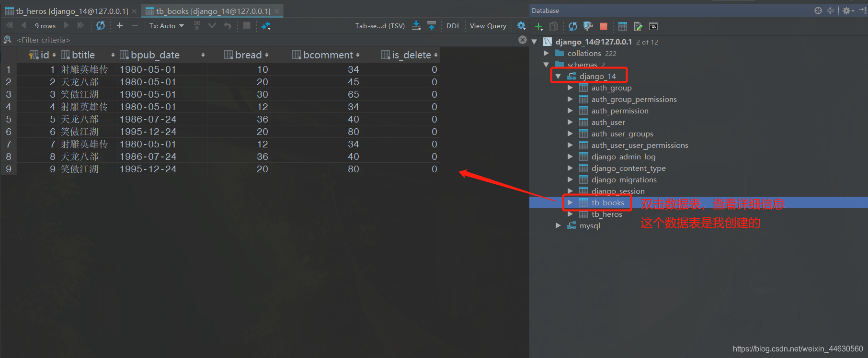
Task: Import data from file icon
Action: pos(432,25)
